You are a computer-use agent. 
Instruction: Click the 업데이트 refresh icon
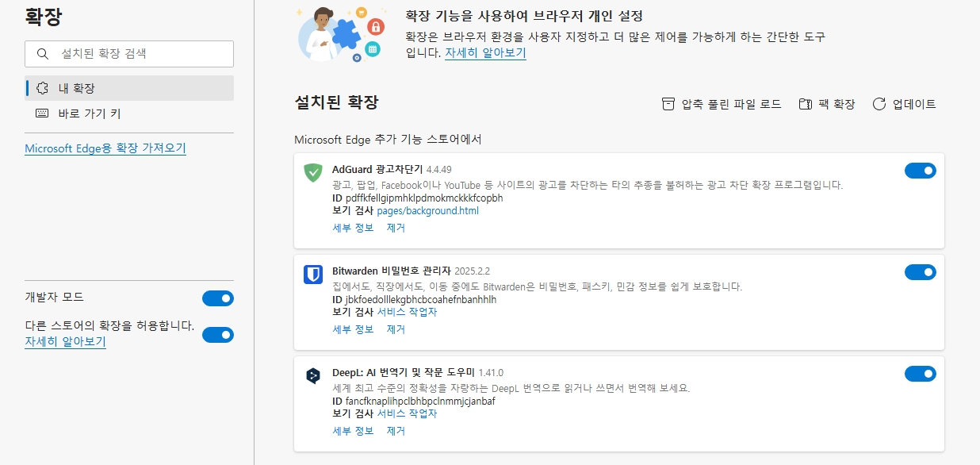pyautogui.click(x=879, y=104)
